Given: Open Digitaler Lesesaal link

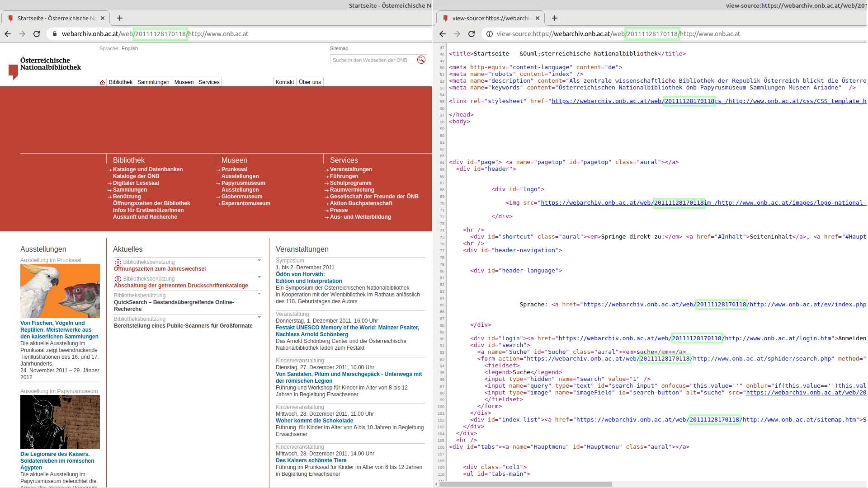Looking at the screenshot, I should [136, 183].
